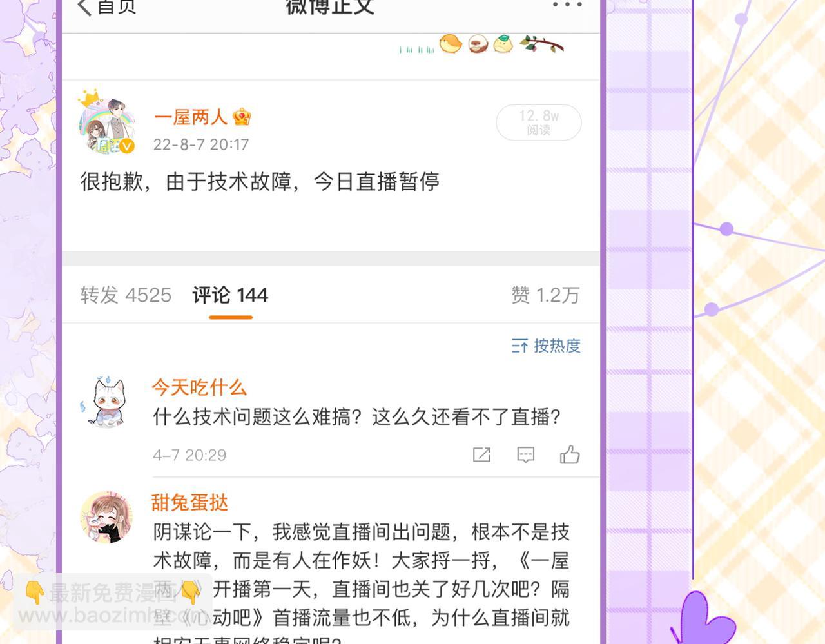Select the 评论 144 tab

tap(230, 295)
